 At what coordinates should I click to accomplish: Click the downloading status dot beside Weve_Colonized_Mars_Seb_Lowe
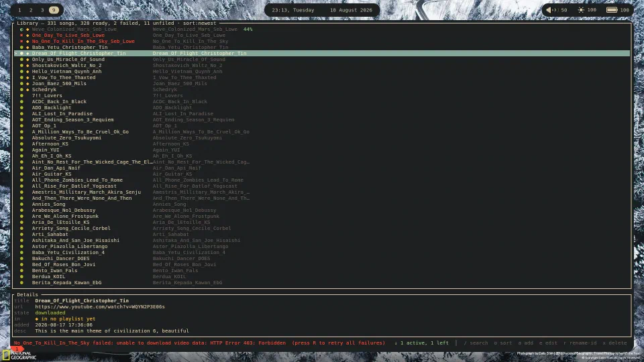tap(21, 29)
